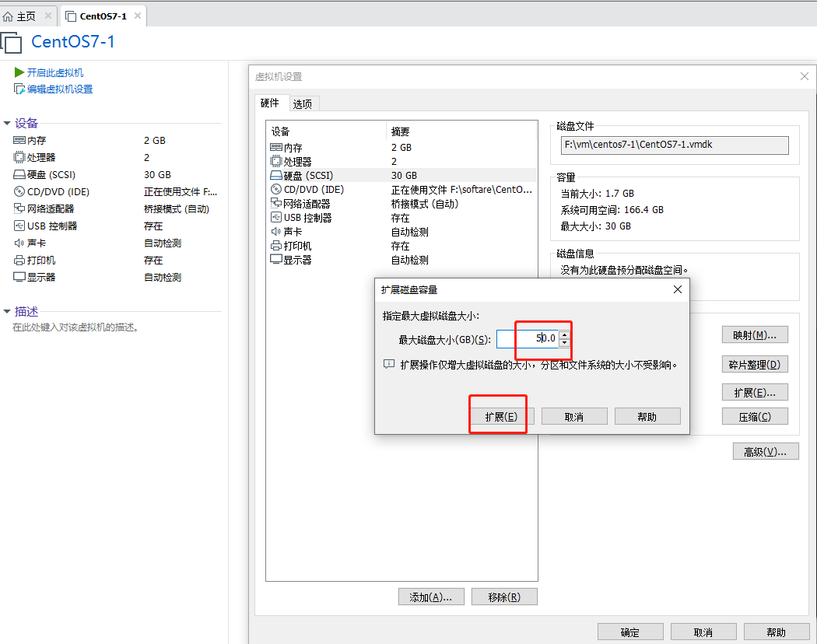Open 高级(V)... disk settings

pyautogui.click(x=766, y=452)
